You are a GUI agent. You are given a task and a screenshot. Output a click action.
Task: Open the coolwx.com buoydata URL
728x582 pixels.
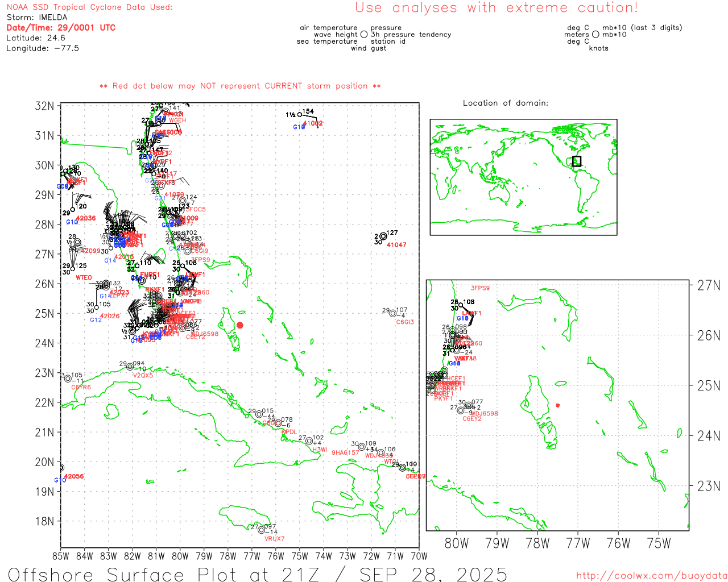pos(652,576)
